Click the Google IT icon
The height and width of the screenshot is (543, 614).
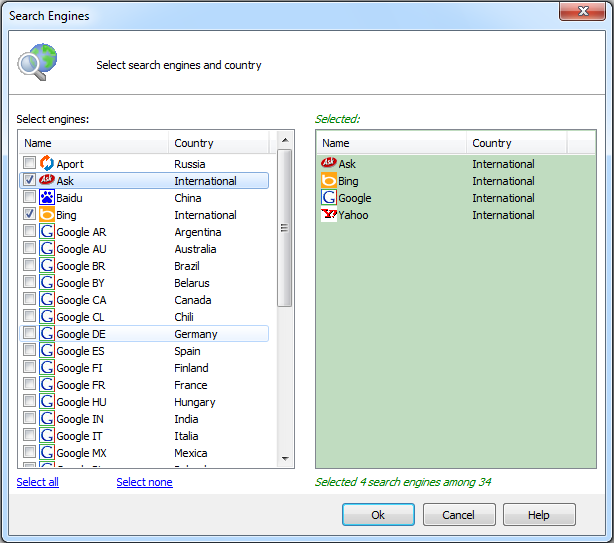[x=47, y=436]
